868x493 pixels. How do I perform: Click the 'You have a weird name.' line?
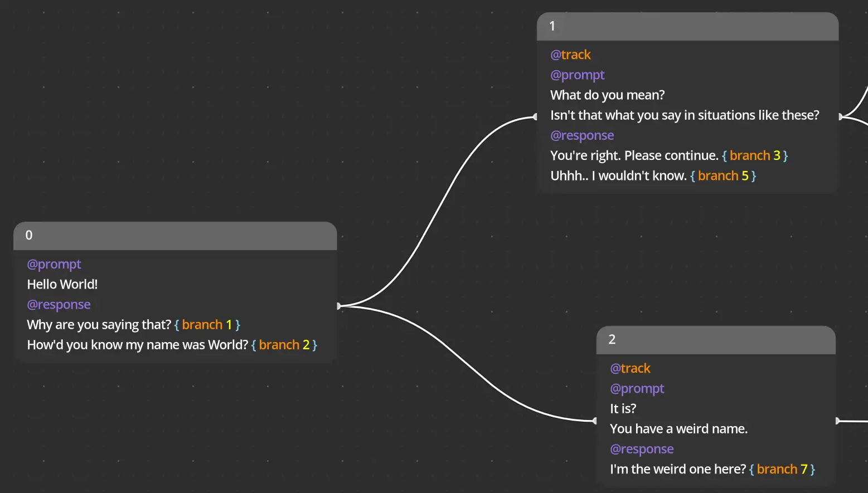(x=678, y=429)
